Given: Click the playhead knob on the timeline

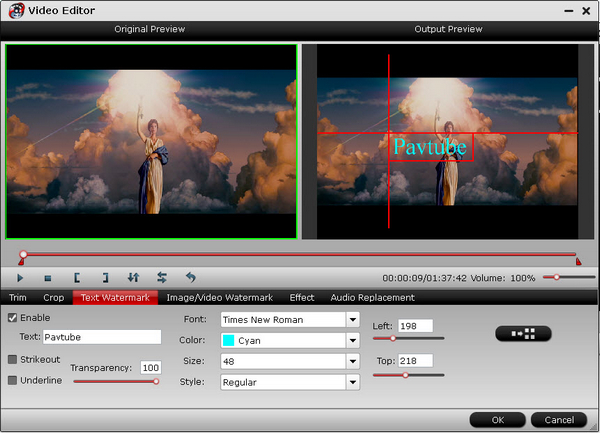Looking at the screenshot, I should pos(23,254).
